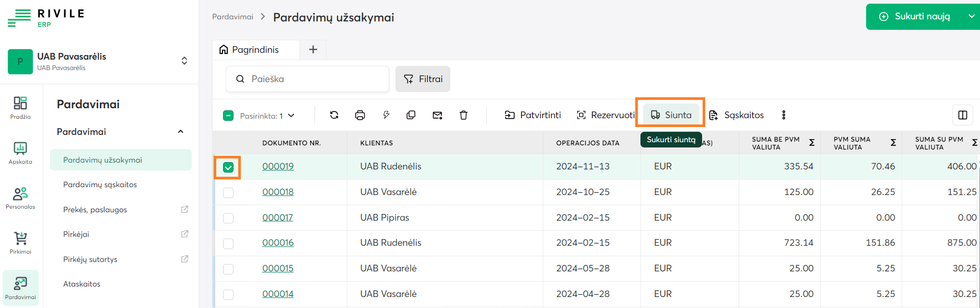Open the three-dot more actions menu
980x308 pixels.
784,115
